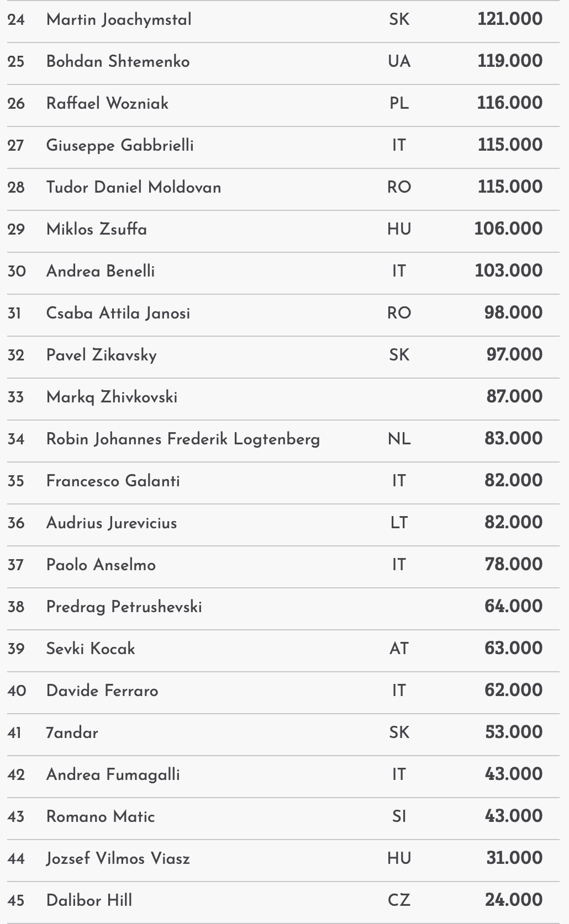Select the player named 7andar
The image size is (569, 924).
[x=72, y=732]
